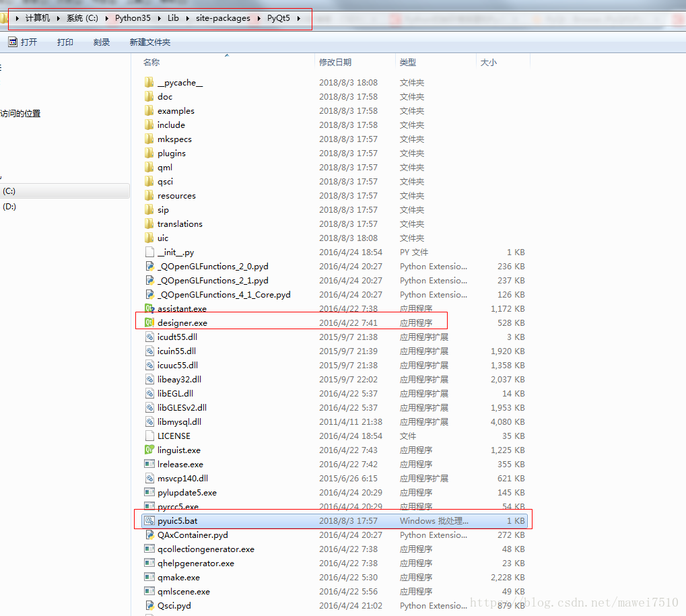Select the qml folder name
Image resolution: width=686 pixels, height=616 pixels.
[x=165, y=167]
